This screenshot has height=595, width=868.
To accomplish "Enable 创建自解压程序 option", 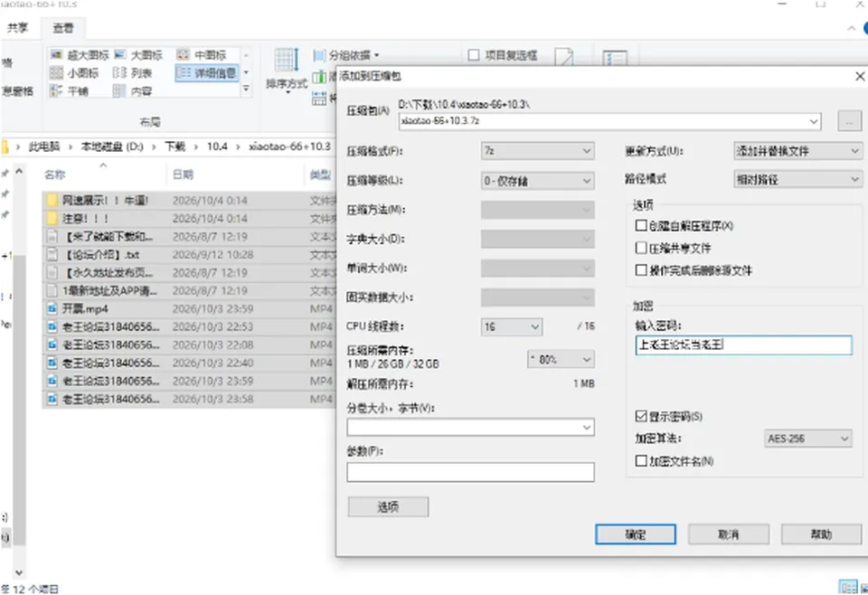I will pyautogui.click(x=641, y=226).
